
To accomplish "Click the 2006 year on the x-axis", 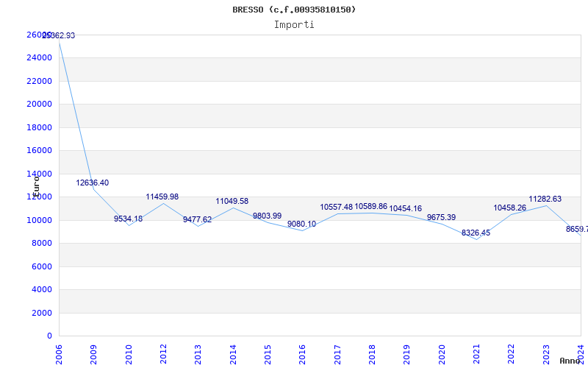I will 60,353.
